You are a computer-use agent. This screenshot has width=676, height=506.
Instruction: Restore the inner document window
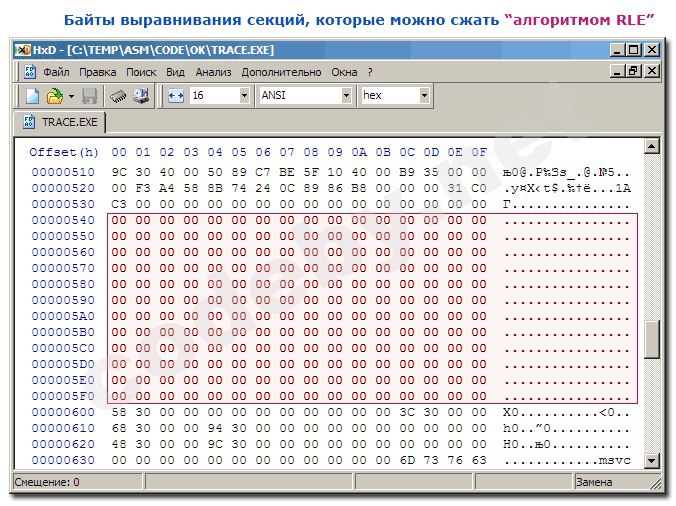coord(634,71)
